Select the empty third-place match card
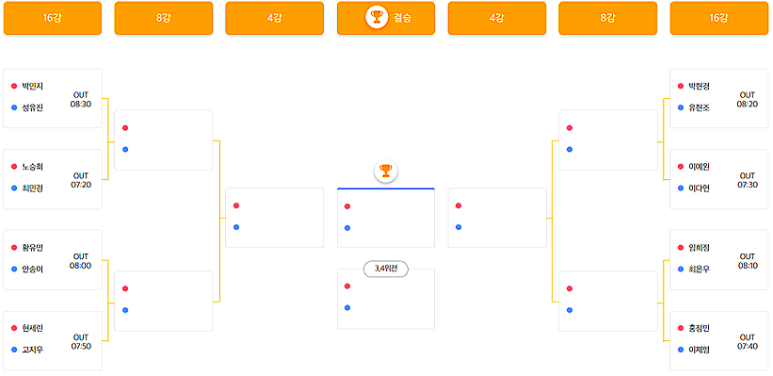This screenshot has width=773, height=376. (x=386, y=299)
